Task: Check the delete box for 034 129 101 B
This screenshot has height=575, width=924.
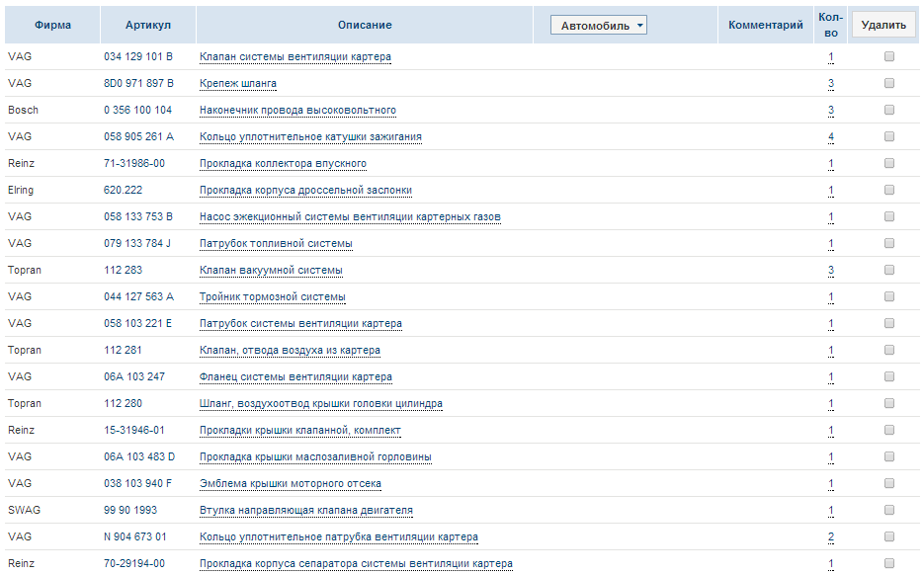Action: click(x=889, y=56)
